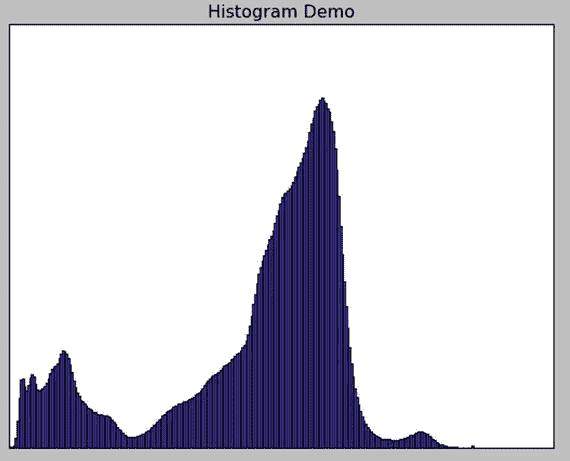This screenshot has width=570, height=461.
Task: Click the tip of the tallest histogram peak
Action: tap(322, 99)
